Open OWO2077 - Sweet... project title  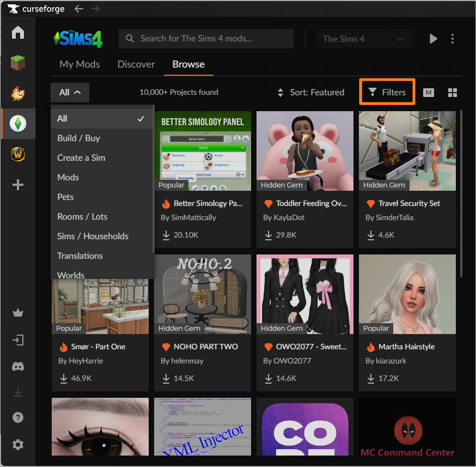click(311, 347)
